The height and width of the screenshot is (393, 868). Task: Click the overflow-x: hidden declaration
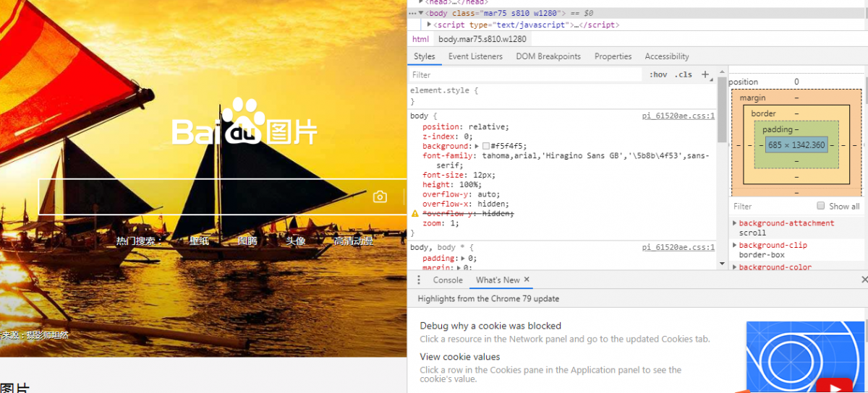click(466, 204)
